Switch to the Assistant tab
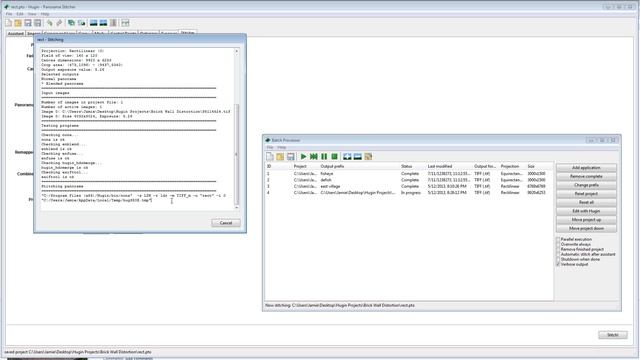Viewport: 640px width, 360px height. (x=16, y=33)
